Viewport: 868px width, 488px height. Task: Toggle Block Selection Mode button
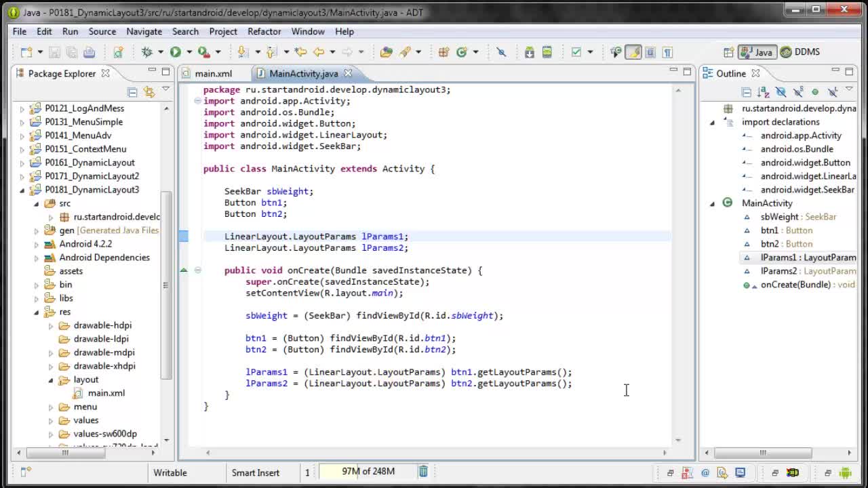coord(650,52)
